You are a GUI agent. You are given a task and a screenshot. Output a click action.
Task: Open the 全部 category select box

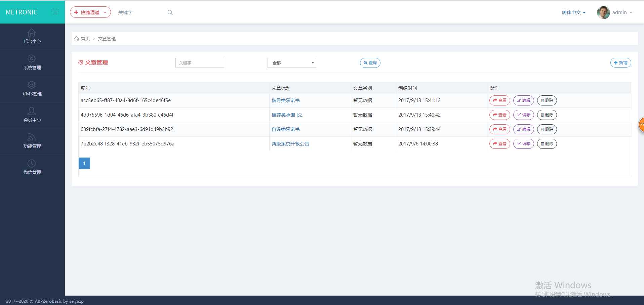[x=292, y=63]
